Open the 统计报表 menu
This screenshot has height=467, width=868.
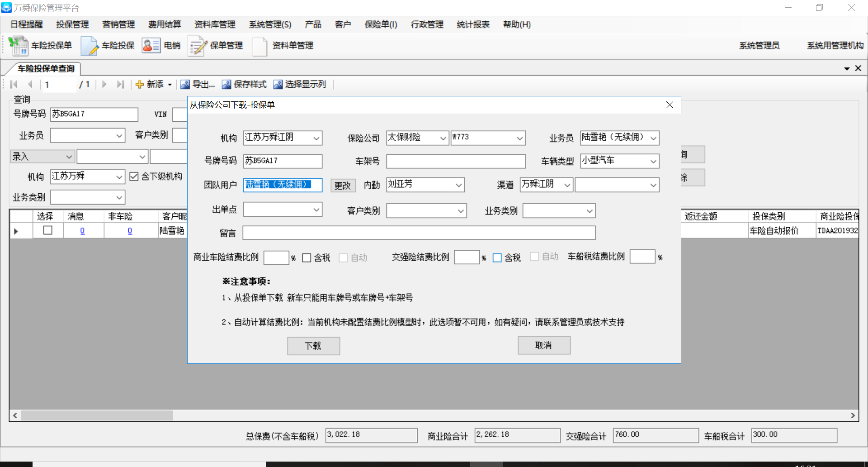coord(473,24)
